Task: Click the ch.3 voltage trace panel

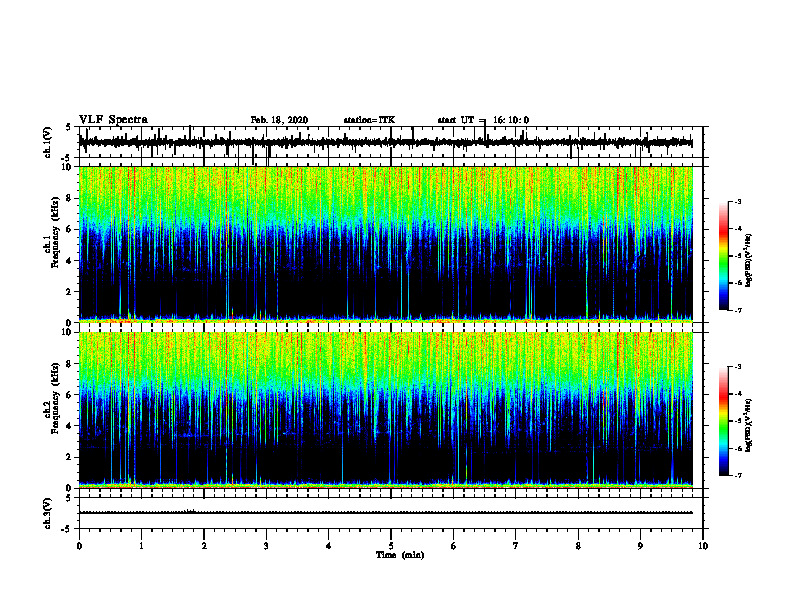Action: click(x=391, y=513)
